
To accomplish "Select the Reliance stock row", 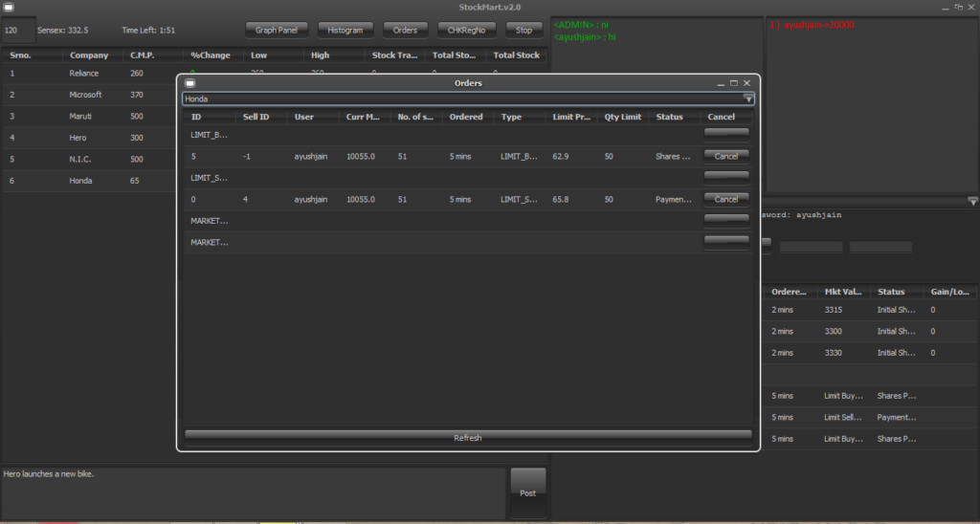I will pos(90,73).
